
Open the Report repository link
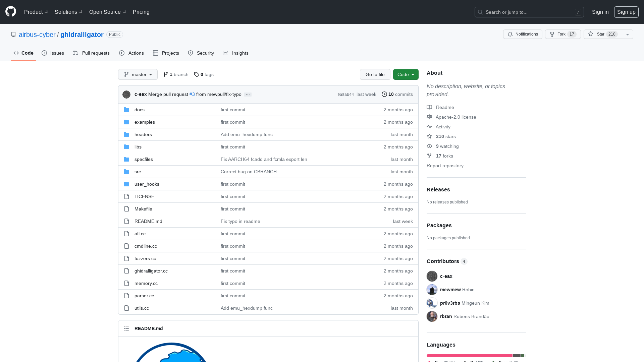pyautogui.click(x=445, y=166)
